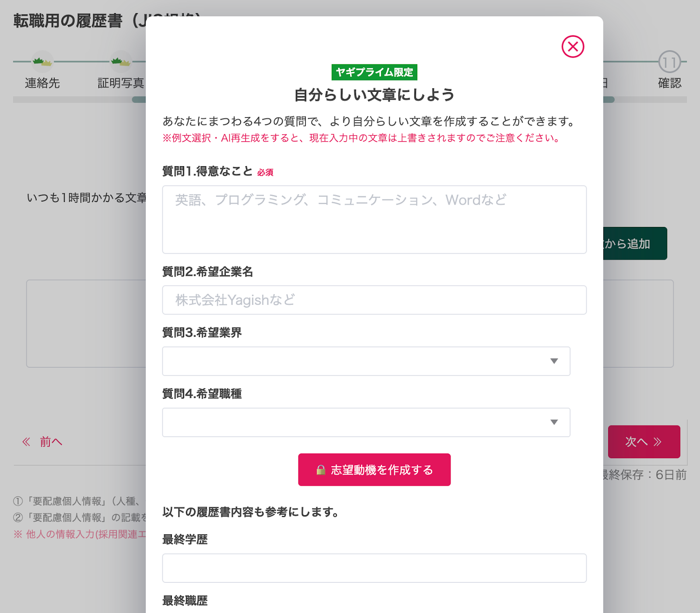Click the dropdown arrow for 希望業界
This screenshot has width=700, height=613.
554,361
